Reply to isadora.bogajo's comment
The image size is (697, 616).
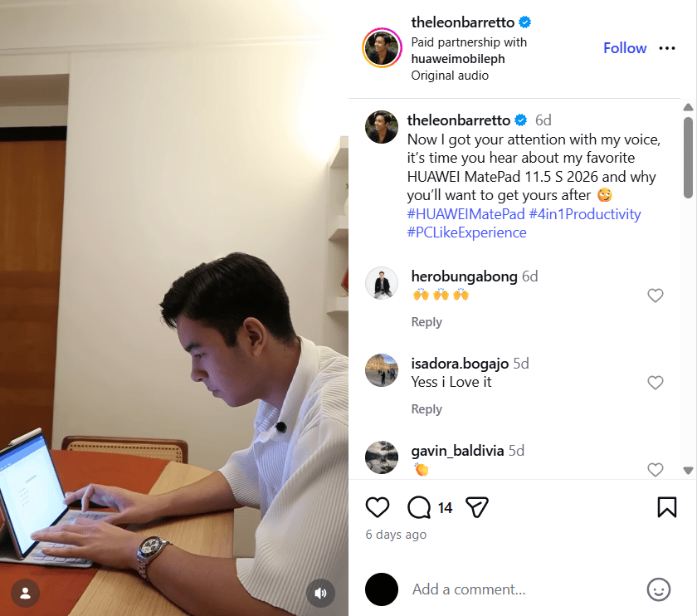tap(426, 409)
